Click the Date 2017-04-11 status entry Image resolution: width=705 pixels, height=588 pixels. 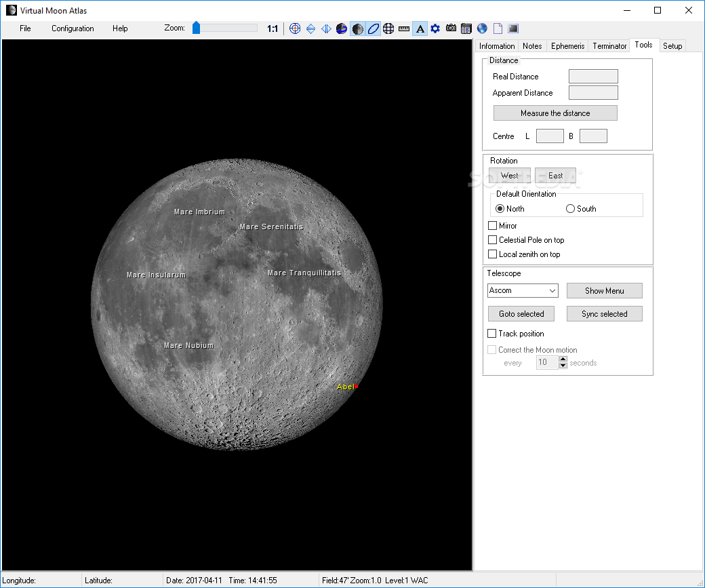coord(195,581)
